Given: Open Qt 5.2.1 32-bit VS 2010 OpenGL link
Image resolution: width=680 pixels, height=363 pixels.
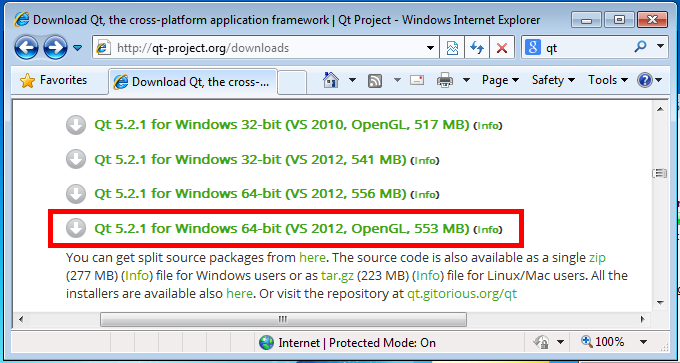Looking at the screenshot, I should pyautogui.click(x=282, y=125).
